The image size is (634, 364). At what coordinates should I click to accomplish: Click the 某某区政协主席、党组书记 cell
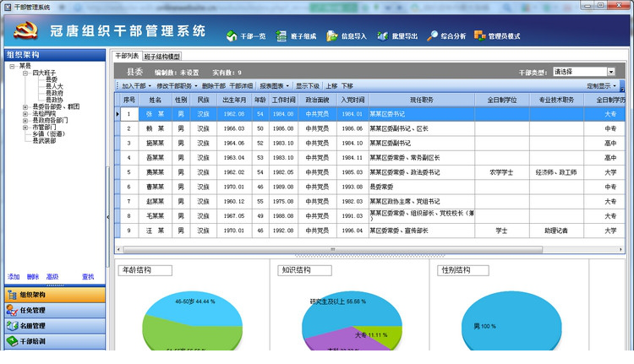[x=422, y=201]
